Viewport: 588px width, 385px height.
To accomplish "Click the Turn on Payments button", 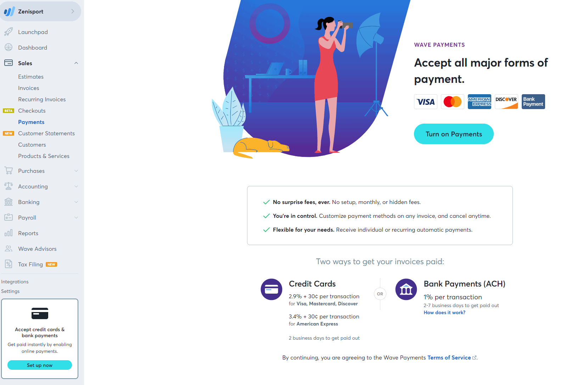I will (454, 134).
